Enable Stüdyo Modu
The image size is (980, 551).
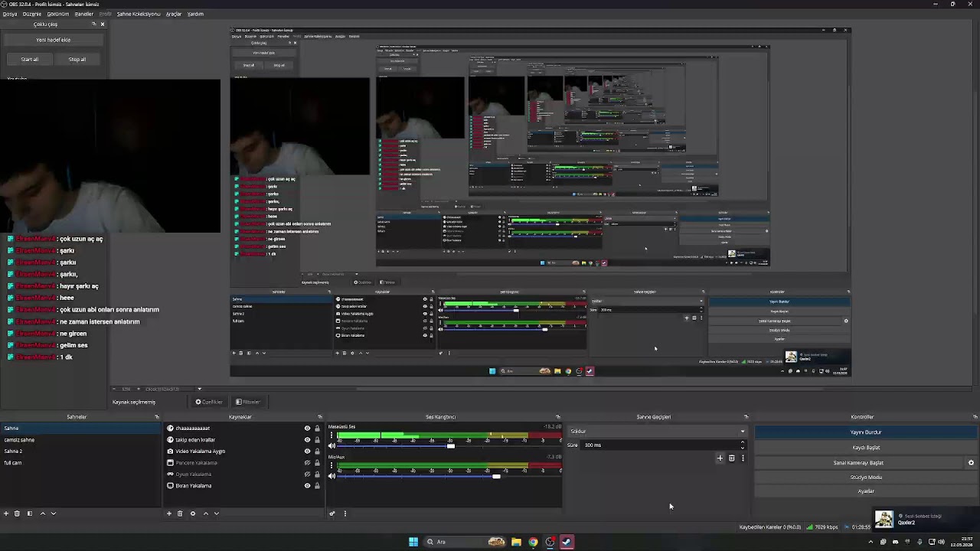866,478
